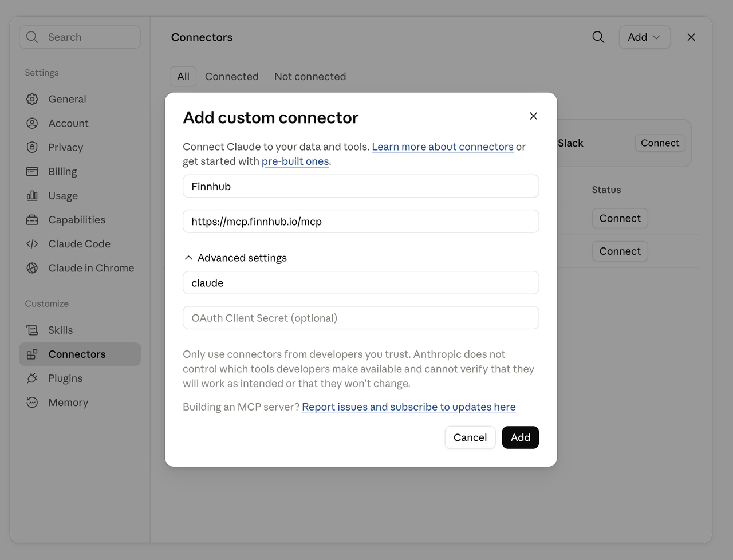733x560 pixels.
Task: Click the Connectors blocks icon in sidebar
Action: point(32,354)
